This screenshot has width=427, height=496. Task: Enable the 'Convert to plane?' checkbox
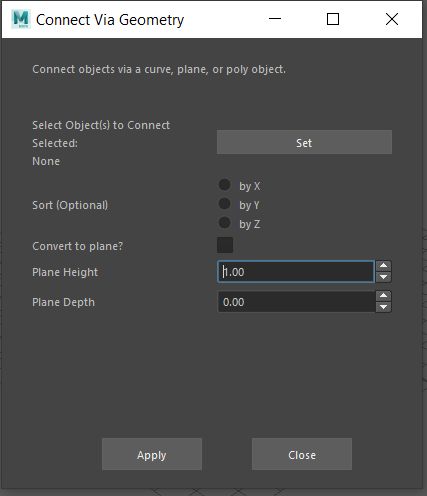[x=225, y=245]
